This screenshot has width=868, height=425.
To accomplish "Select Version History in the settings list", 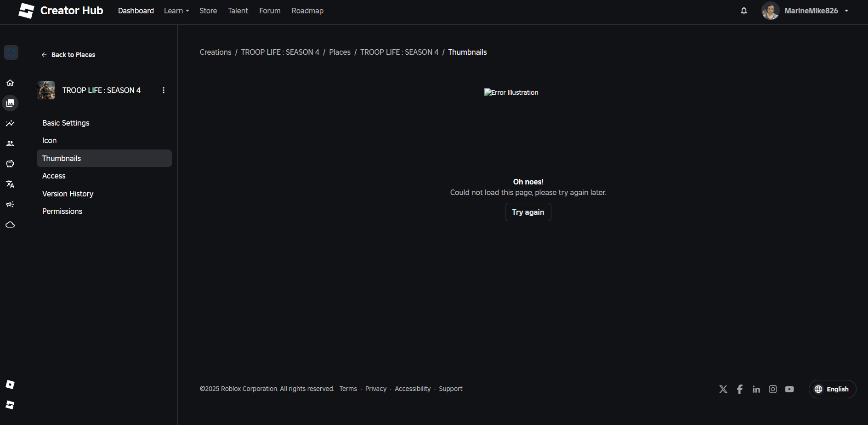I will pyautogui.click(x=68, y=194).
